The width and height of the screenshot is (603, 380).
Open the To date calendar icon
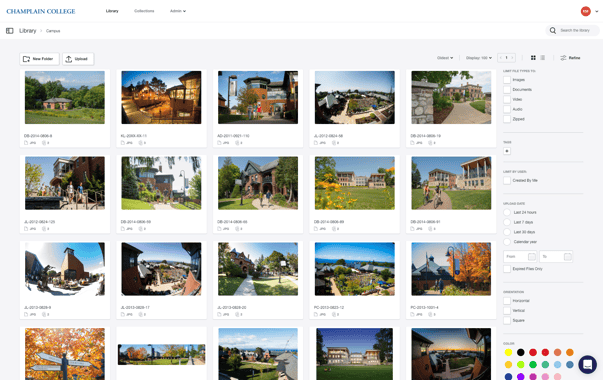[567, 257]
